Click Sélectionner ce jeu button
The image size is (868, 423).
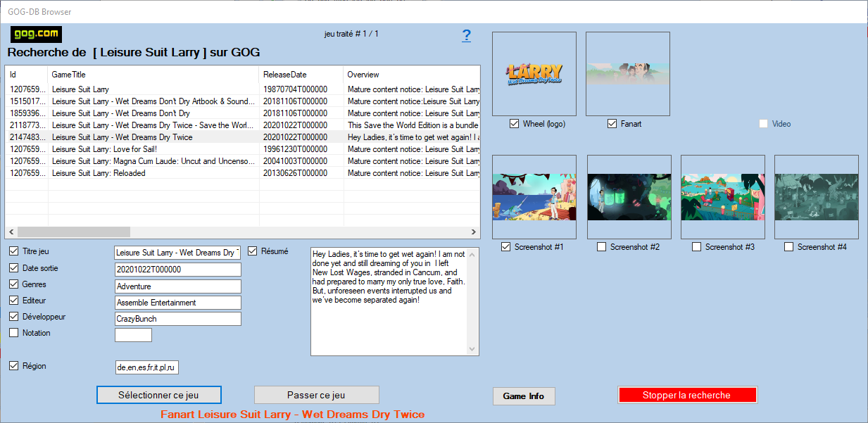[158, 395]
